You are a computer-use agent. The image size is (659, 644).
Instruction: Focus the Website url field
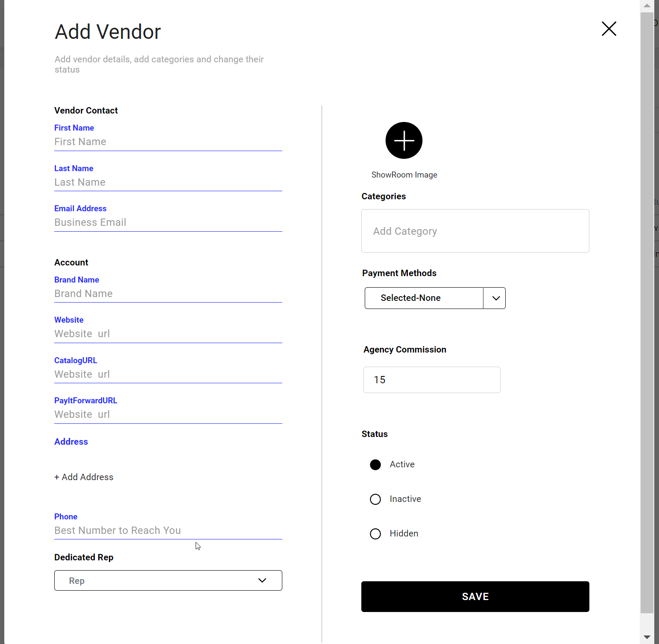(x=168, y=334)
